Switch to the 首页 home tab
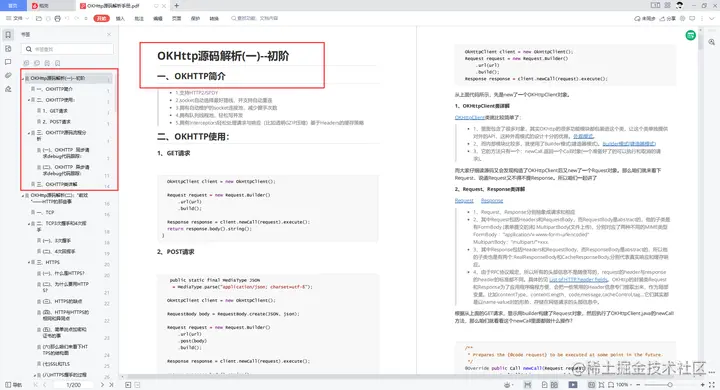720x390 pixels. pos(13,6)
